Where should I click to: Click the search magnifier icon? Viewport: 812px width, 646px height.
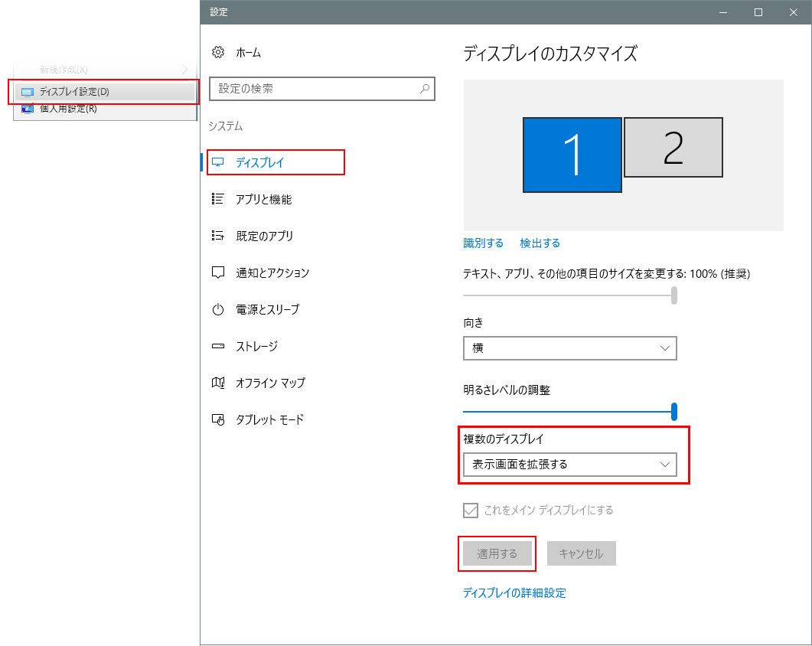point(425,89)
